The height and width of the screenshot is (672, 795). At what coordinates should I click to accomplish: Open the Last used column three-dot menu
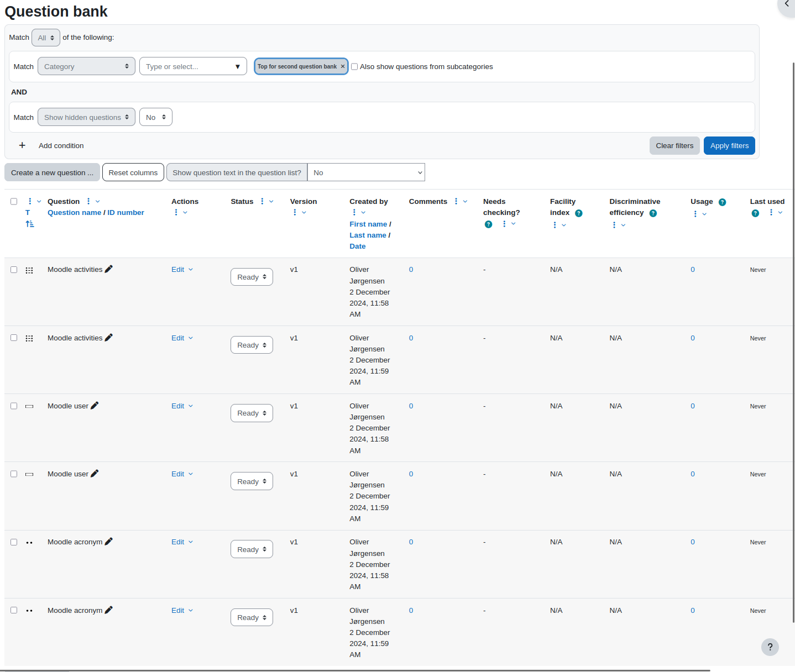[x=771, y=212]
